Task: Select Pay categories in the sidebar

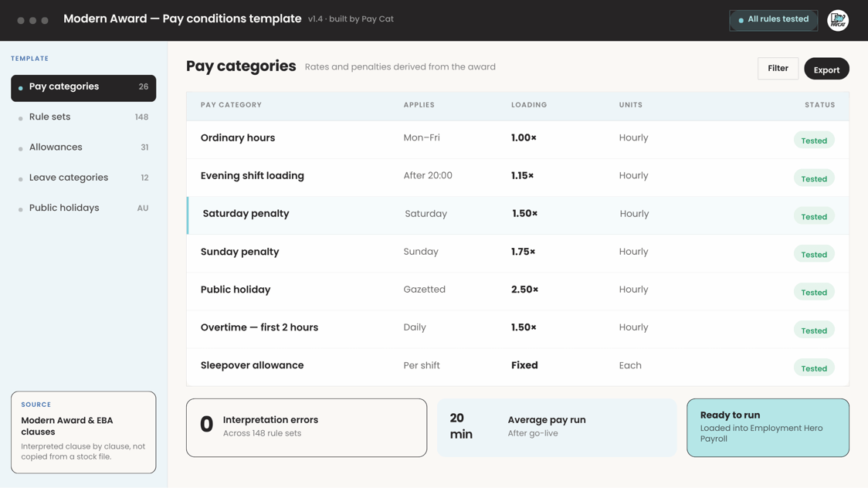Action: [83, 87]
